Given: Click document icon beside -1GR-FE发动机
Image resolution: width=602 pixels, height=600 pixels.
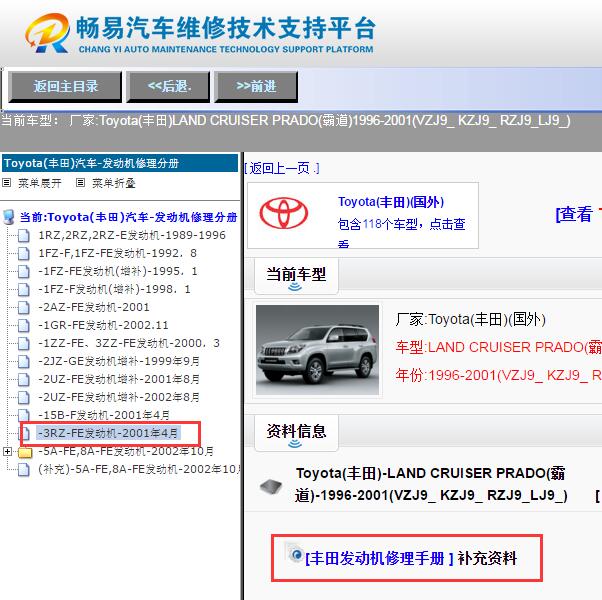Looking at the screenshot, I should pos(24,326).
